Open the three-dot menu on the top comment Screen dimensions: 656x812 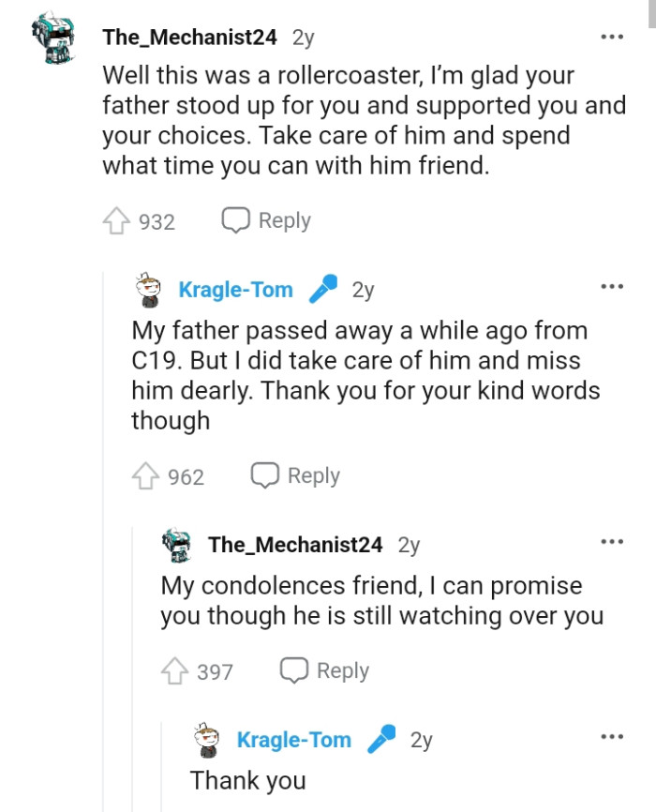point(611,35)
